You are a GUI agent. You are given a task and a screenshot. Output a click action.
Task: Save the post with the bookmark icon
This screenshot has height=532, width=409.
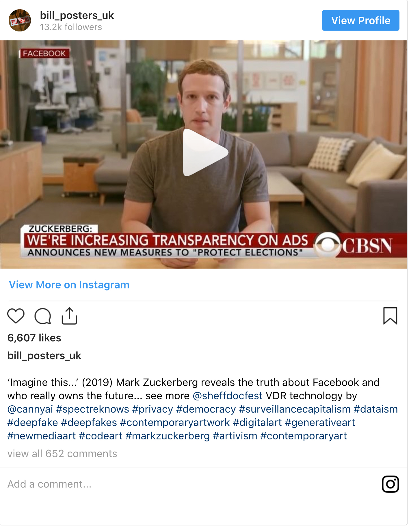[390, 316]
